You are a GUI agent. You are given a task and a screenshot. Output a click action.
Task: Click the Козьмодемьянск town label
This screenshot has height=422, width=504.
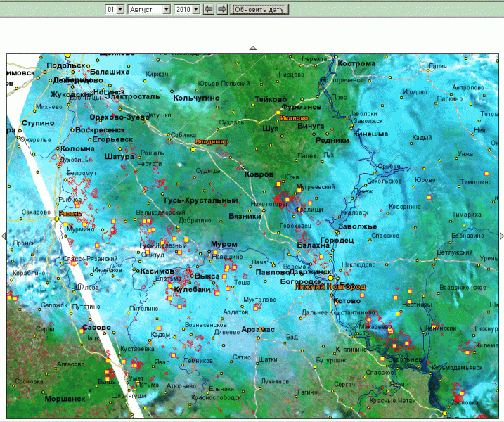[458, 367]
